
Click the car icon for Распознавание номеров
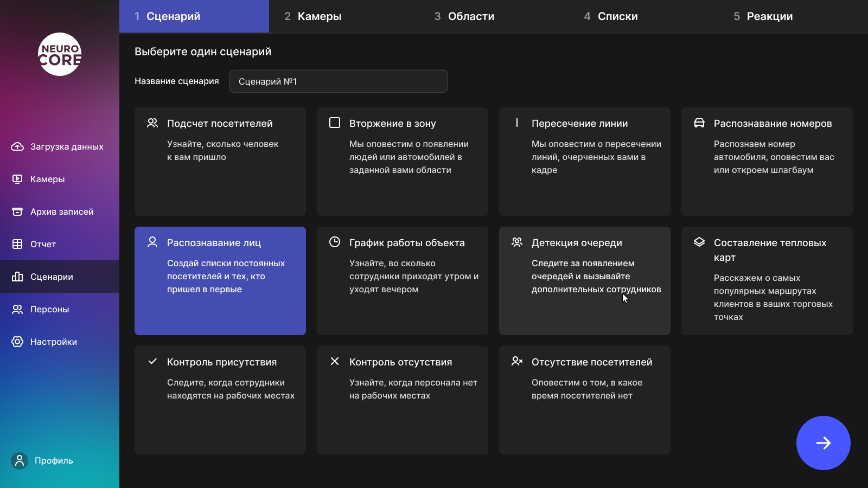pyautogui.click(x=699, y=123)
